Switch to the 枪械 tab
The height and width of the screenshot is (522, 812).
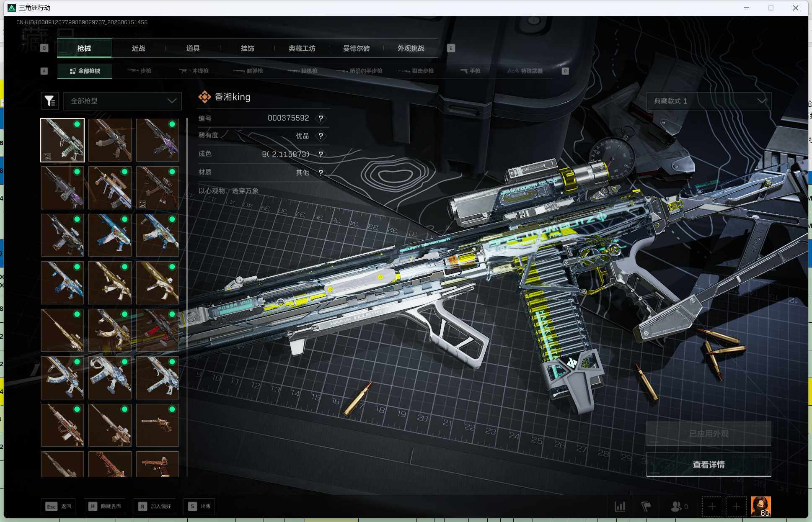click(x=84, y=48)
